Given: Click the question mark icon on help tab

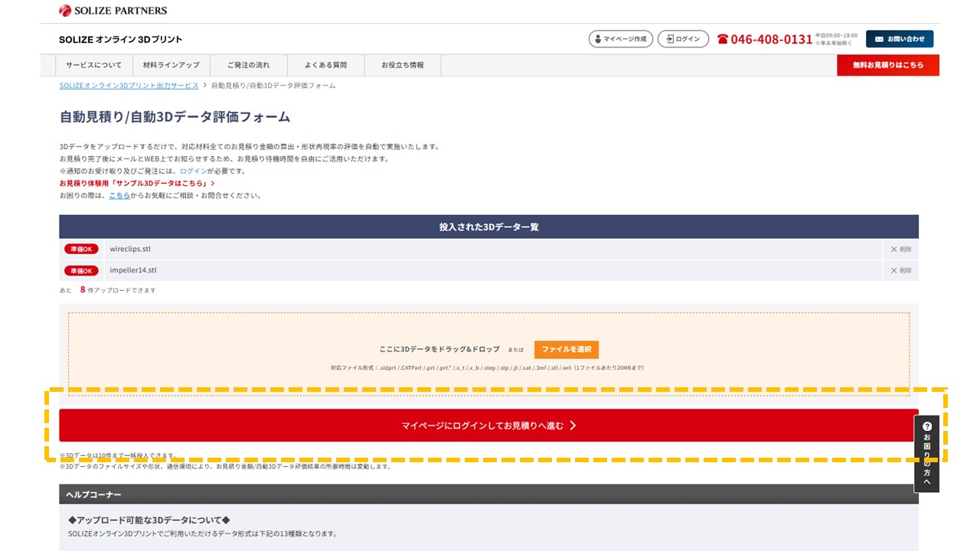Looking at the screenshot, I should [x=927, y=426].
